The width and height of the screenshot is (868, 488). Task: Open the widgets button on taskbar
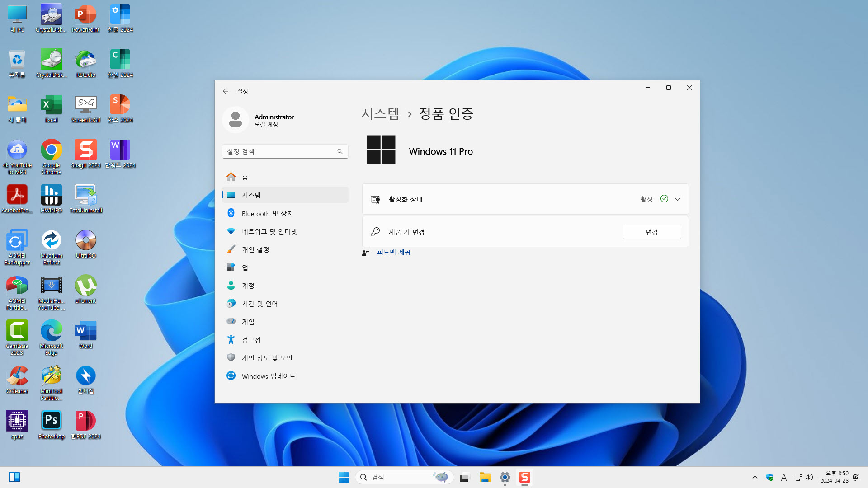pyautogui.click(x=14, y=477)
